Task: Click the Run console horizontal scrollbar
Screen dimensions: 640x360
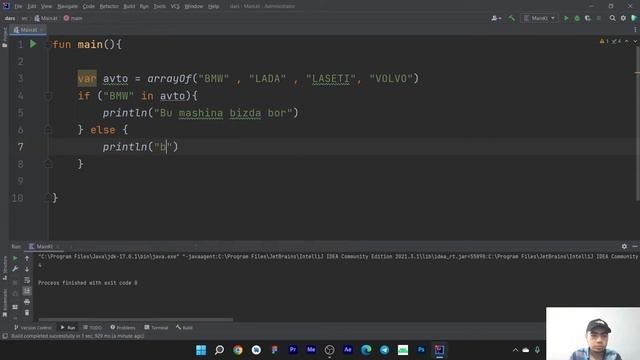Action: click(x=136, y=320)
